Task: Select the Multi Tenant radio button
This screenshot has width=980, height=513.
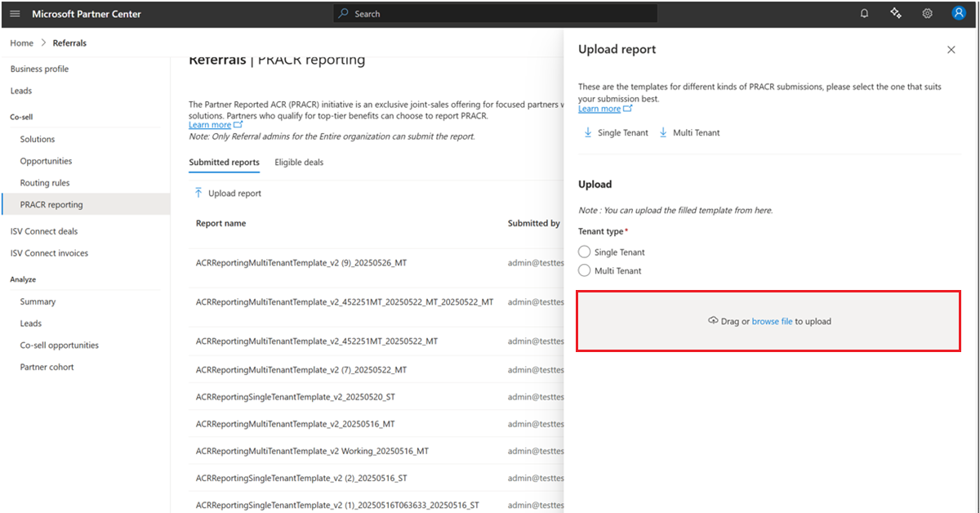Action: coord(585,270)
